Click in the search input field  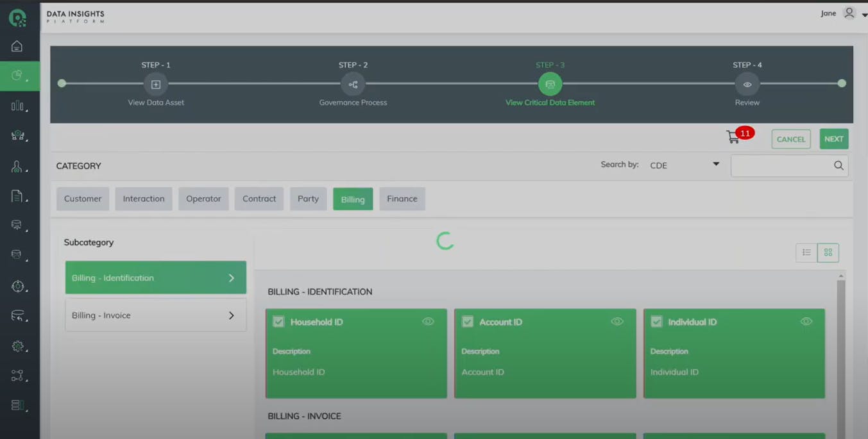pos(781,165)
